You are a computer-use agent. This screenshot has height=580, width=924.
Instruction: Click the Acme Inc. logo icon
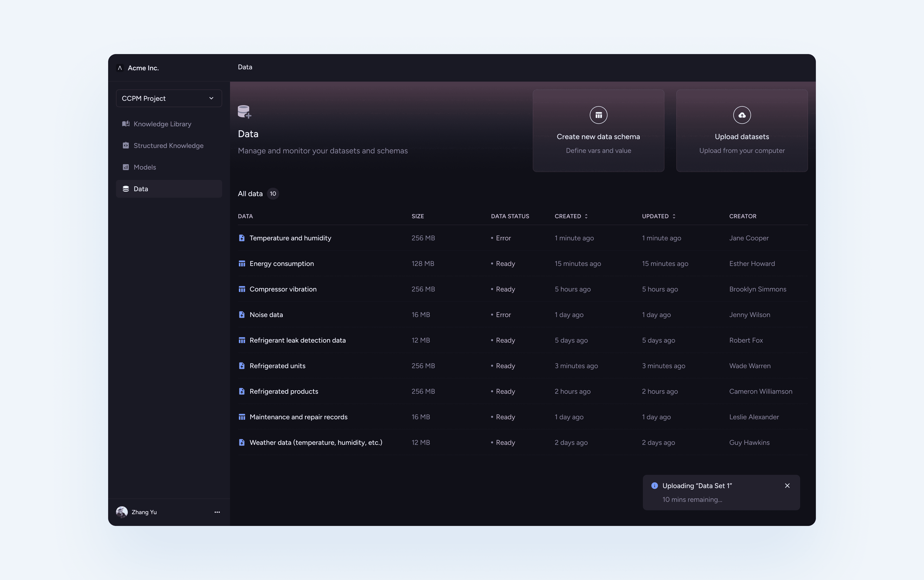click(120, 68)
